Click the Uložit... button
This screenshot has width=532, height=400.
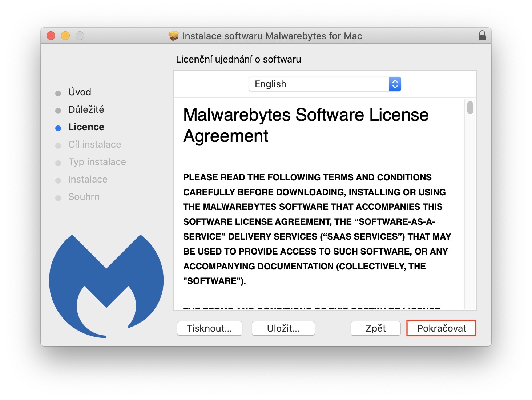point(283,328)
